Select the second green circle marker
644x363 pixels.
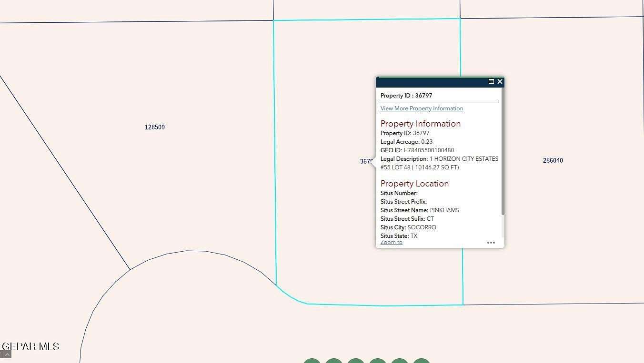334,361
